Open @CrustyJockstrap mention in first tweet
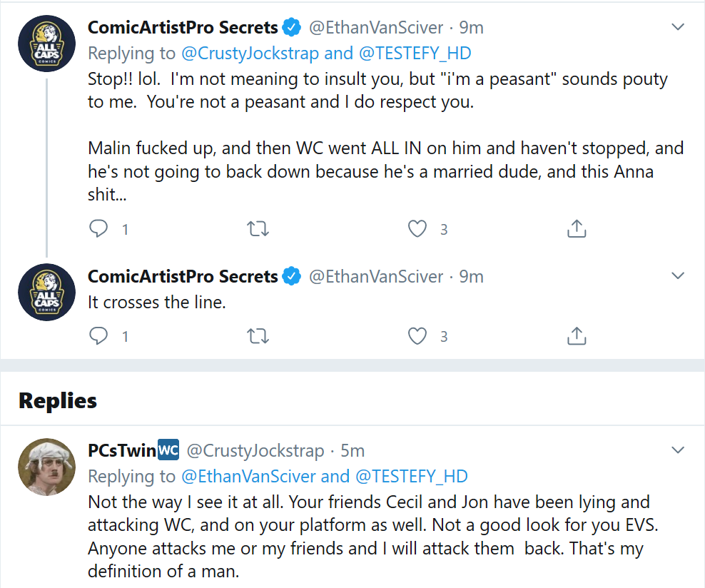 point(250,54)
